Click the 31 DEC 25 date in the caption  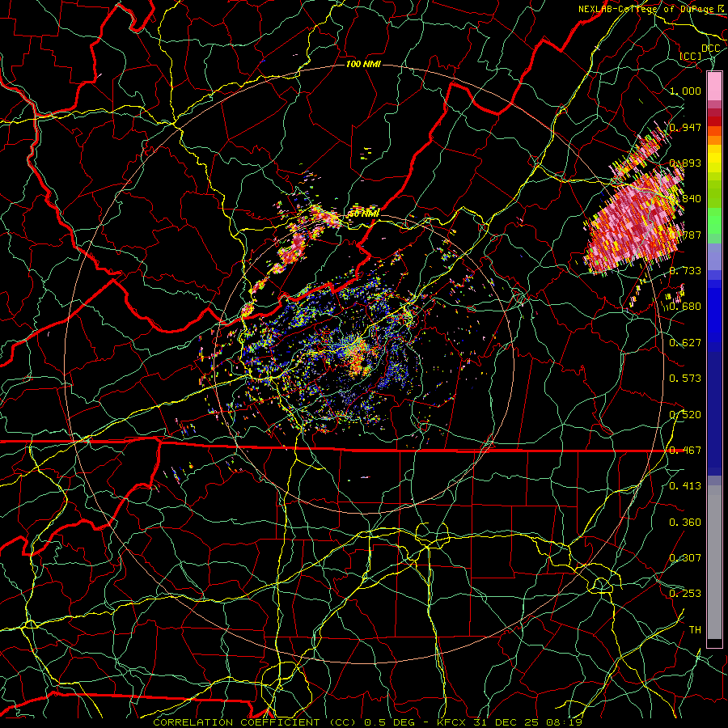tap(508, 722)
